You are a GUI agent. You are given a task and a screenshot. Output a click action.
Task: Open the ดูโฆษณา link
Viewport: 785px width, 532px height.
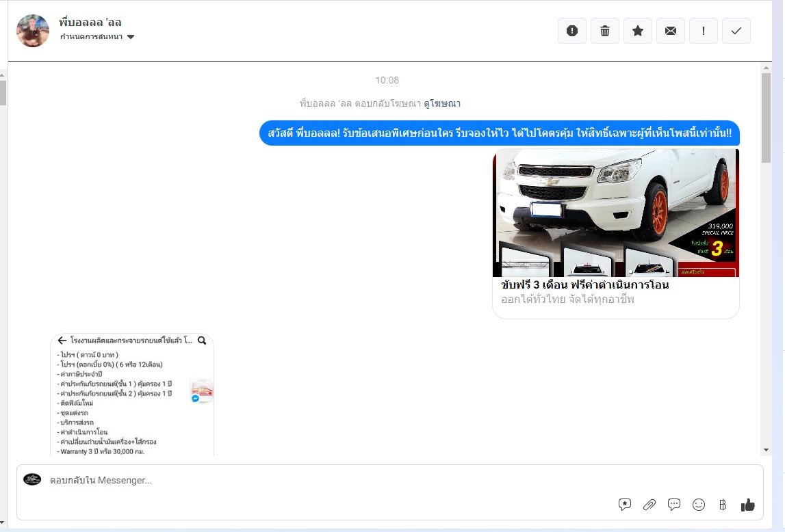(441, 104)
